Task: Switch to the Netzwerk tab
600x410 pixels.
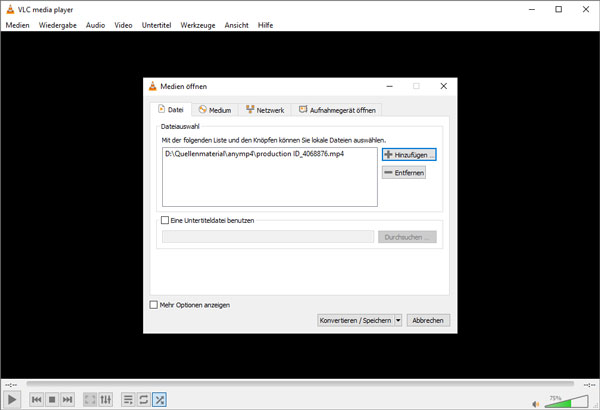Action: (x=265, y=110)
